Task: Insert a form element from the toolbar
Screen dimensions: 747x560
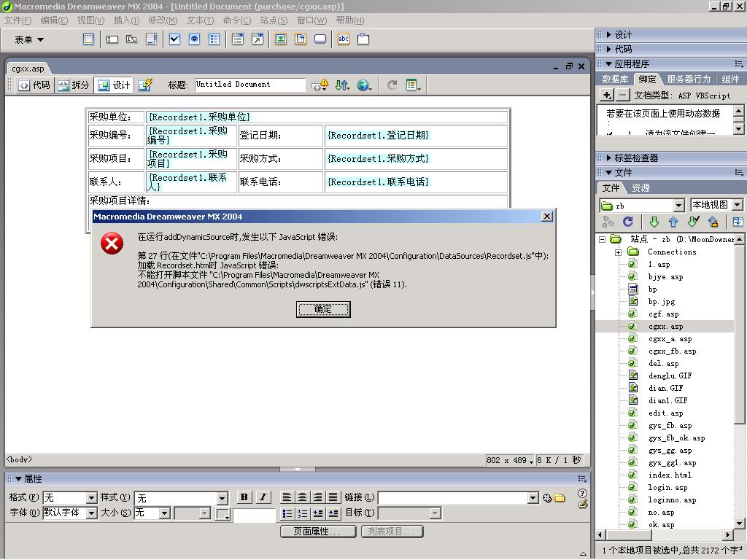Action: [x=88, y=39]
